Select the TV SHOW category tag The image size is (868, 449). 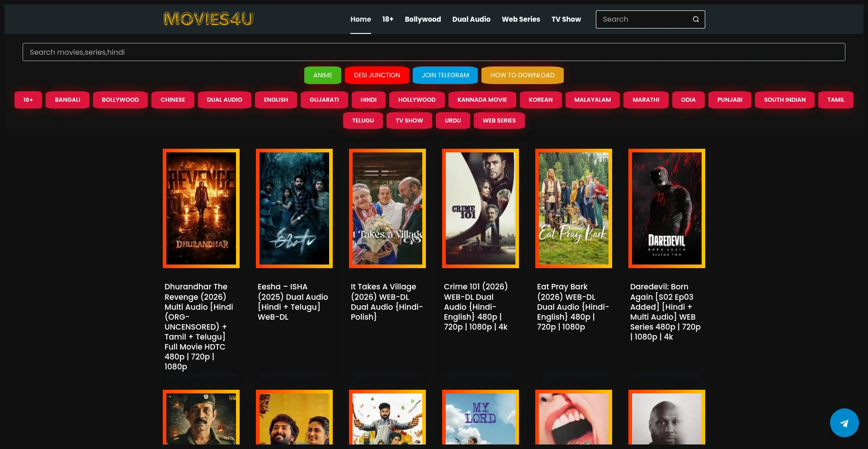(409, 121)
